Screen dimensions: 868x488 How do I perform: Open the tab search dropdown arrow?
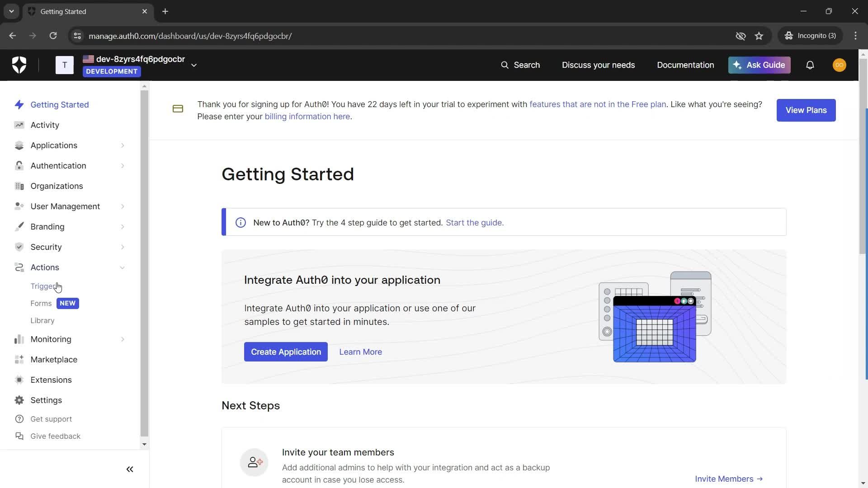tap(11, 11)
